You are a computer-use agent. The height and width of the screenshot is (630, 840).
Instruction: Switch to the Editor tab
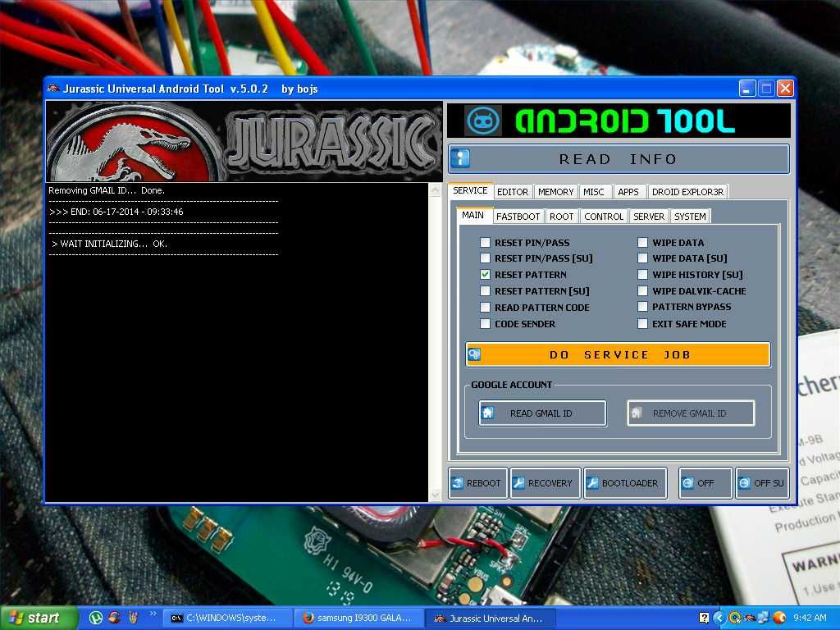pyautogui.click(x=513, y=192)
